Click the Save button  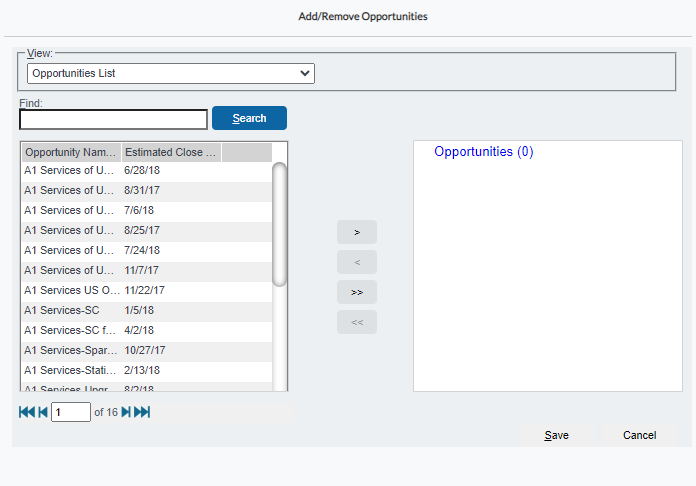[556, 435]
